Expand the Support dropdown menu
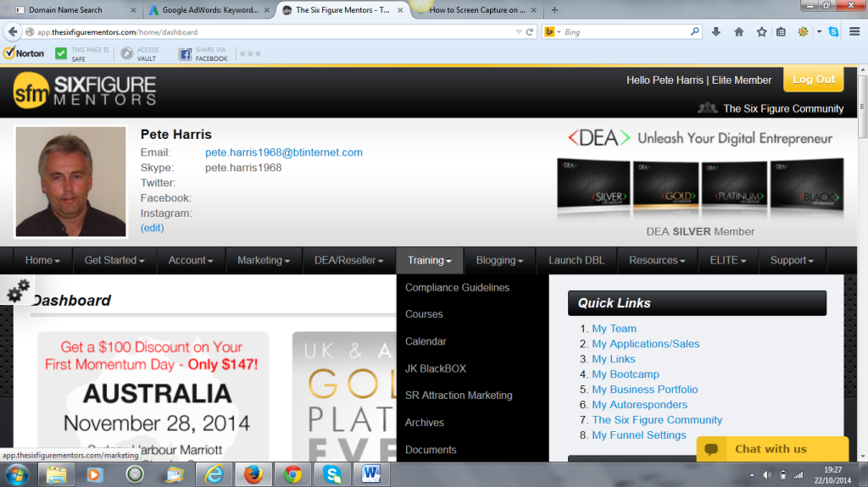 (792, 260)
